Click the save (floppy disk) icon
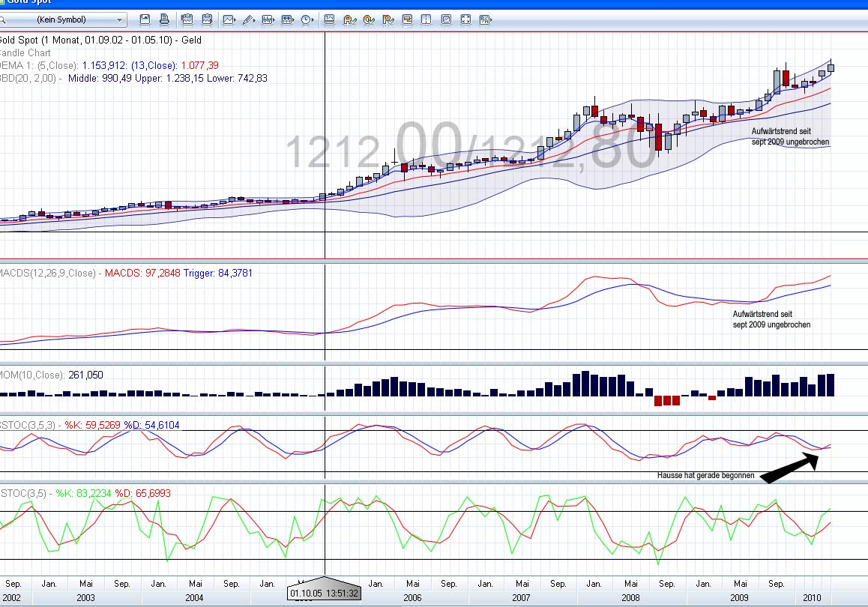Screen dimensions: 868x607 coord(145,19)
